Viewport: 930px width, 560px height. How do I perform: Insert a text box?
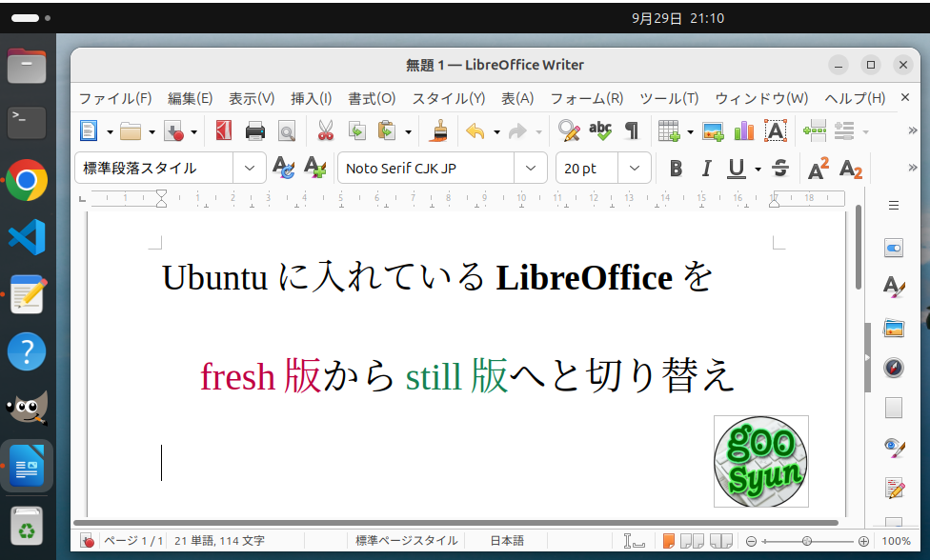[x=776, y=131]
